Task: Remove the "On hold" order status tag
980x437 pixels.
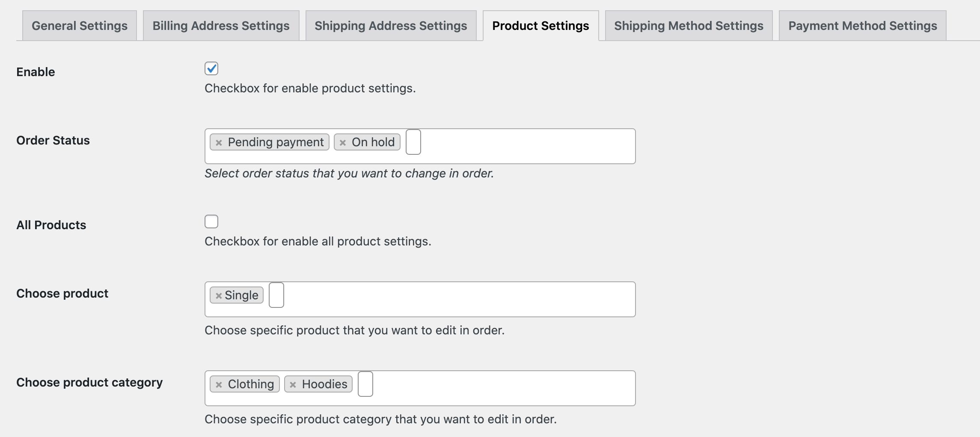Action: coord(342,142)
